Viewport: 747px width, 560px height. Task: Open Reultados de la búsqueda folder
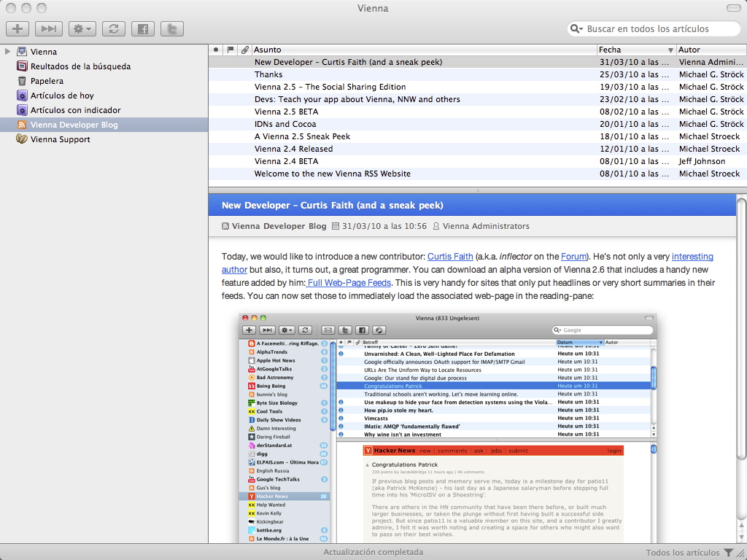[x=80, y=66]
